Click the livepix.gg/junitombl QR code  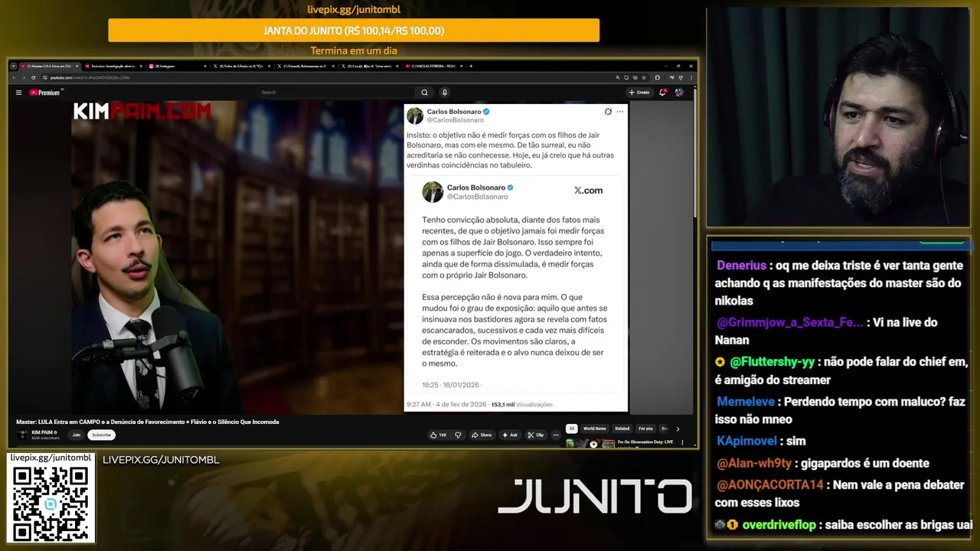pyautogui.click(x=51, y=503)
